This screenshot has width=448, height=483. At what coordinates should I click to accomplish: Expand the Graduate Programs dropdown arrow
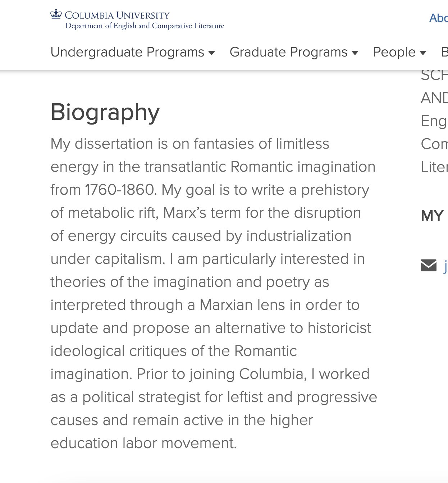(x=355, y=53)
